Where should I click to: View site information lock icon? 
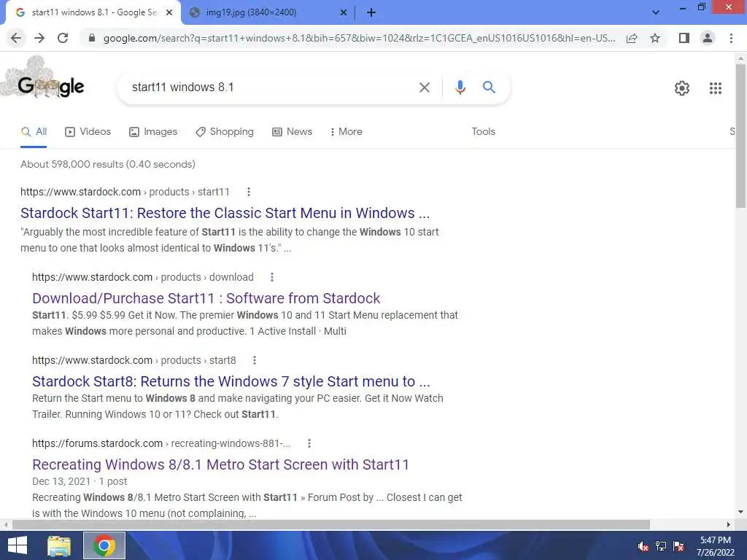[x=92, y=38]
